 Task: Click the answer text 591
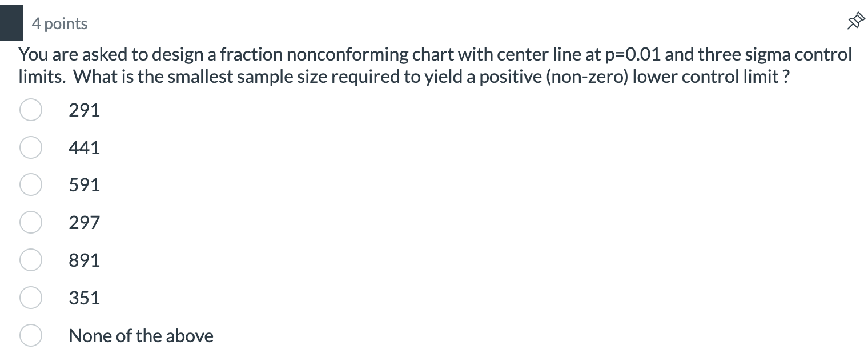84,184
